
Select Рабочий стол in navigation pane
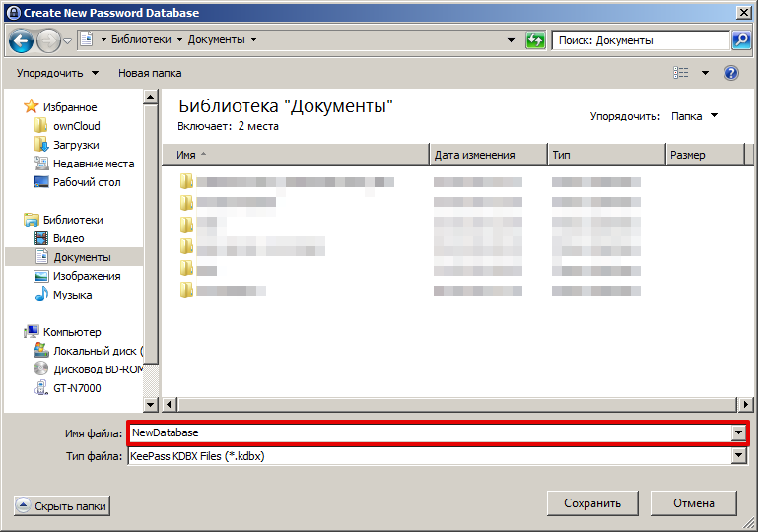[86, 182]
